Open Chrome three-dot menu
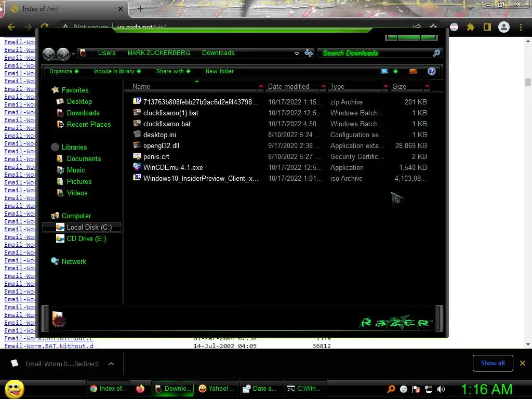 coord(521,27)
